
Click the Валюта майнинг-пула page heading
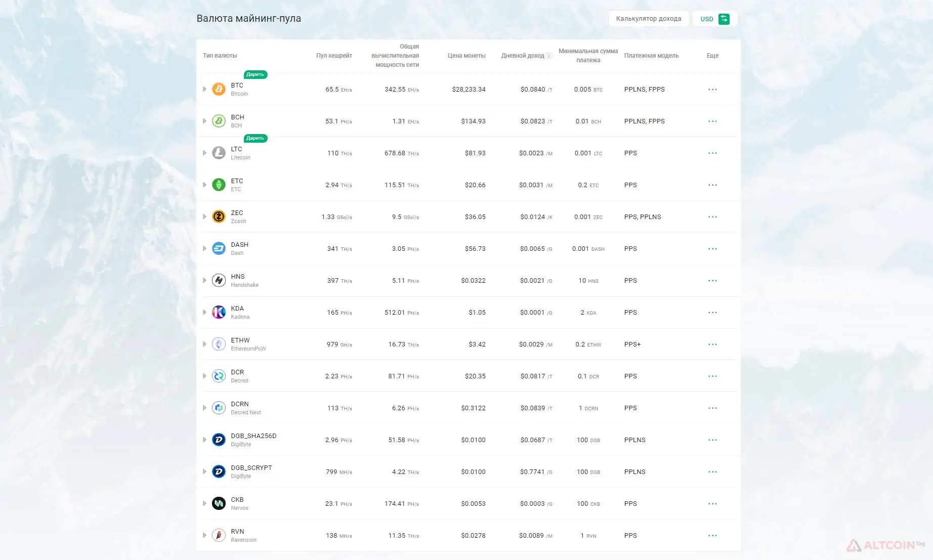pyautogui.click(x=249, y=18)
